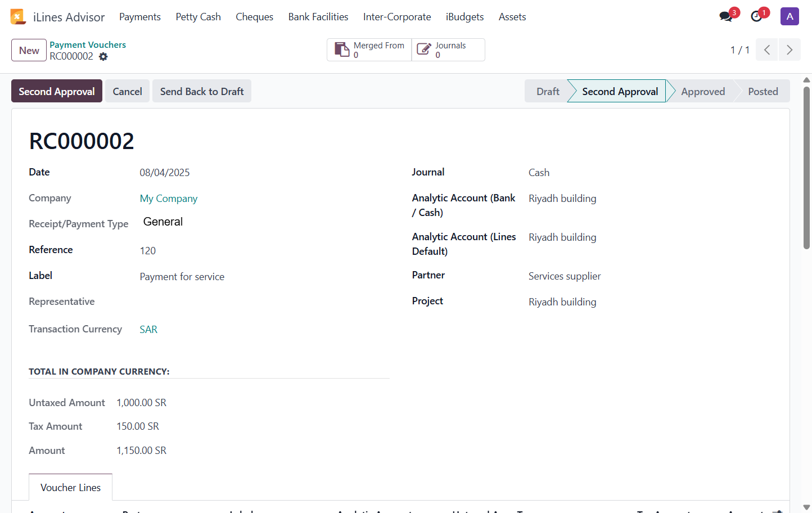
Task: Go to next record arrow
Action: click(790, 49)
